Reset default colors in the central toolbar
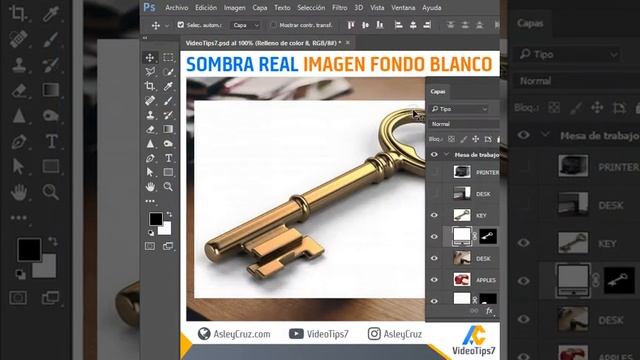 point(151,233)
